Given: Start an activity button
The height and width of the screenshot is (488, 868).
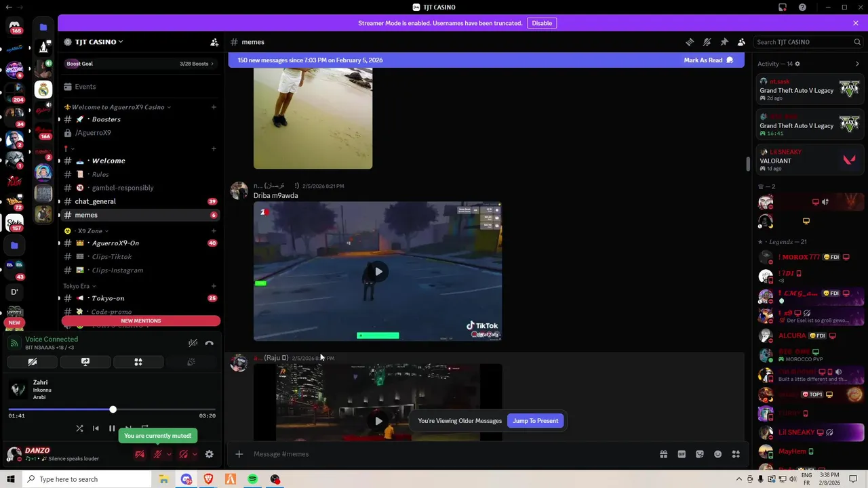Looking at the screenshot, I should click(138, 362).
